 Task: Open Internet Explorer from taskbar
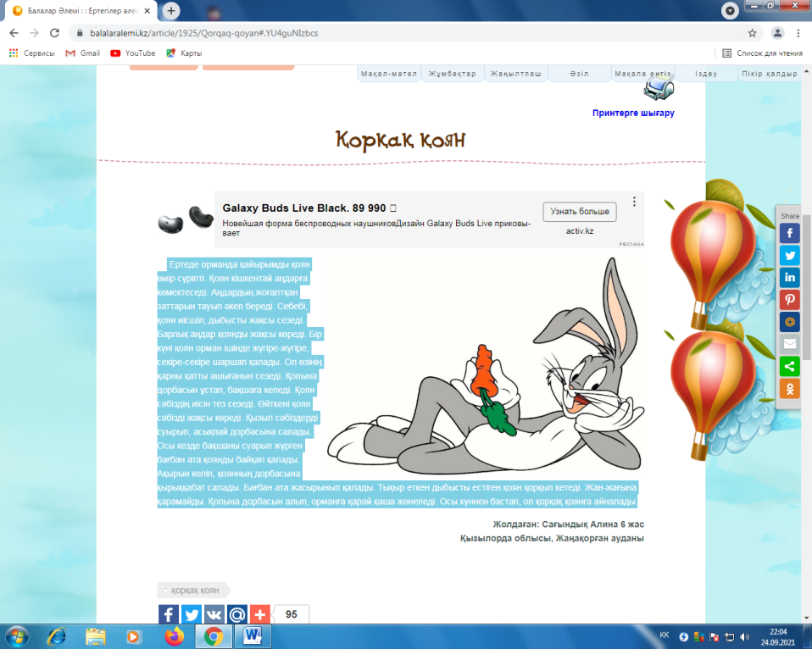click(x=57, y=636)
